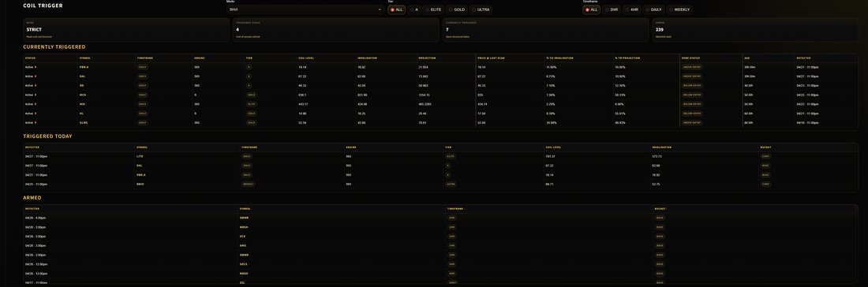Click projection value 1204.15
The width and height of the screenshot is (868, 287).
coord(424,95)
